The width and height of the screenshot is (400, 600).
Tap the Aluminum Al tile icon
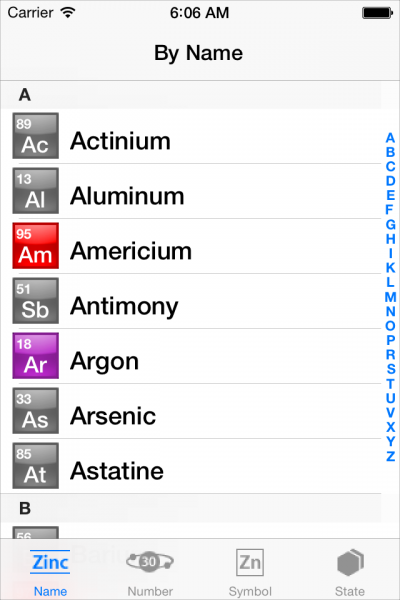36,191
